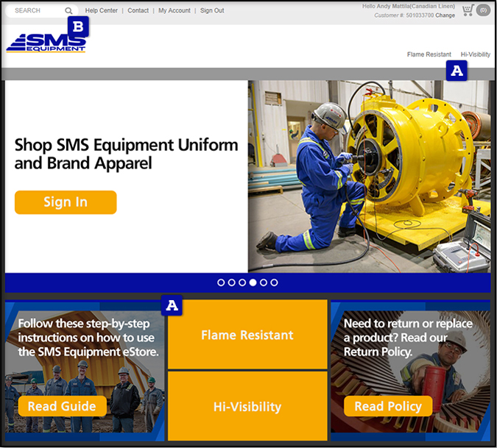Image resolution: width=497 pixels, height=448 pixels.
Task: Go to My Account
Action: pyautogui.click(x=174, y=11)
